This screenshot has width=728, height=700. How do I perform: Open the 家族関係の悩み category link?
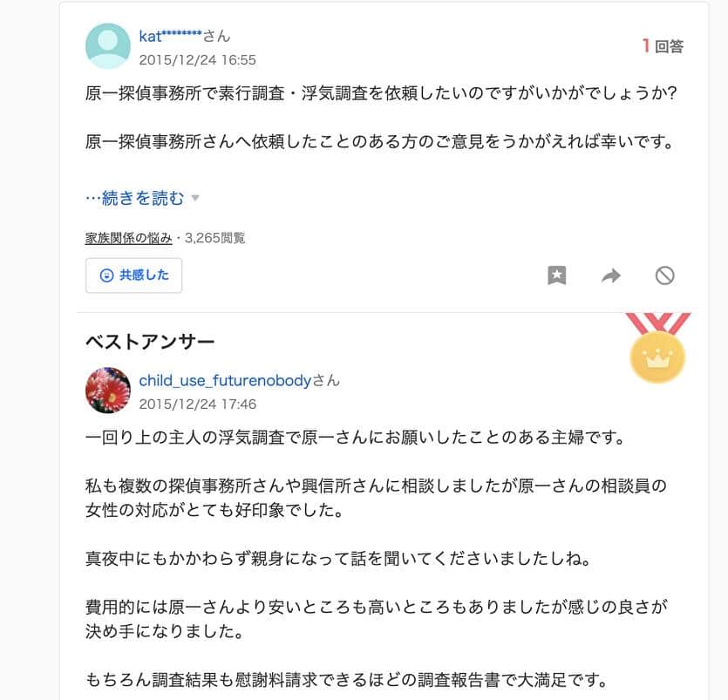(128, 237)
